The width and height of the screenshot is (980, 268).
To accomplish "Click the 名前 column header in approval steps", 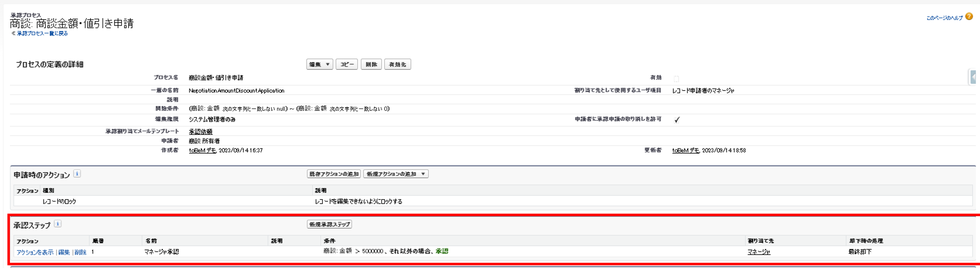I will (x=151, y=241).
